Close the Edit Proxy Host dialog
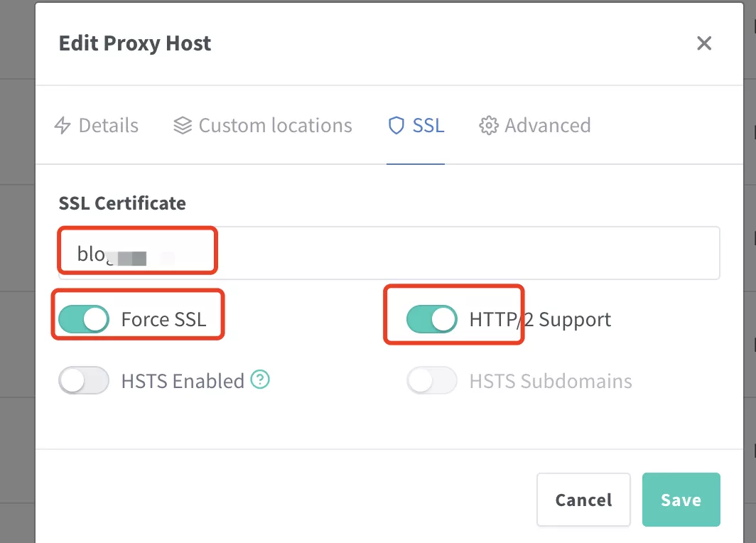The width and height of the screenshot is (756, 543). tap(703, 43)
